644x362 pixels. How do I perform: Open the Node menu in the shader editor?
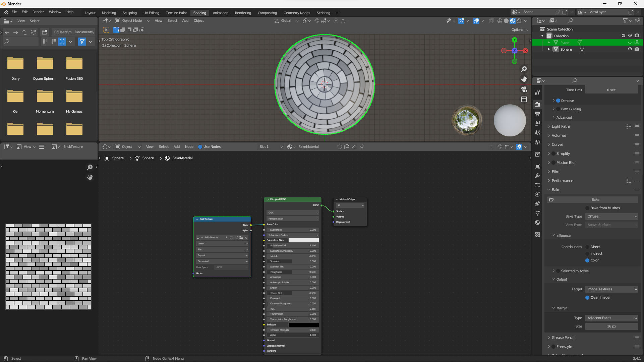189,147
